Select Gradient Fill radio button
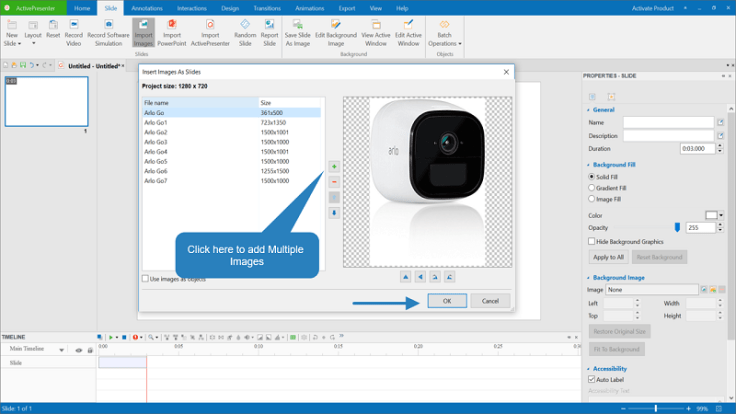Image resolution: width=736 pixels, height=414 pixels. click(592, 187)
